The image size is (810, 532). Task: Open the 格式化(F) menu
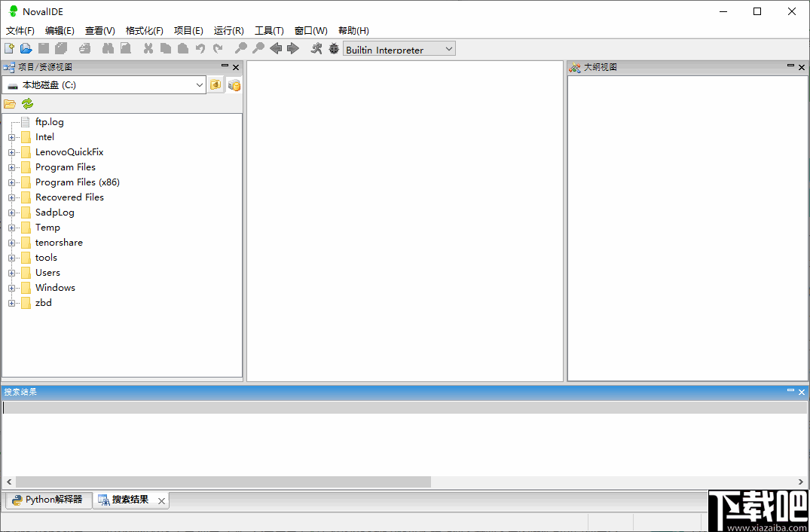point(145,30)
